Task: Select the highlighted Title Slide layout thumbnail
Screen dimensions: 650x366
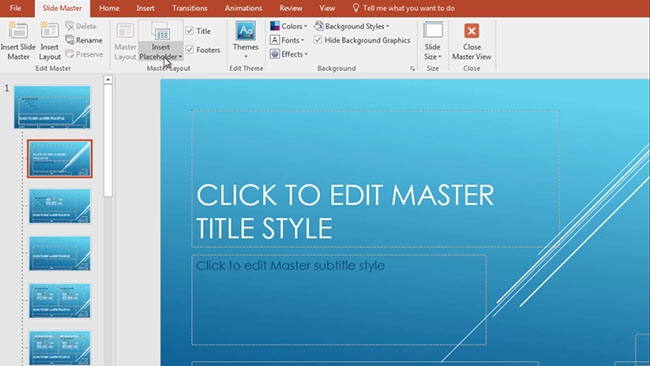Action: [x=60, y=159]
